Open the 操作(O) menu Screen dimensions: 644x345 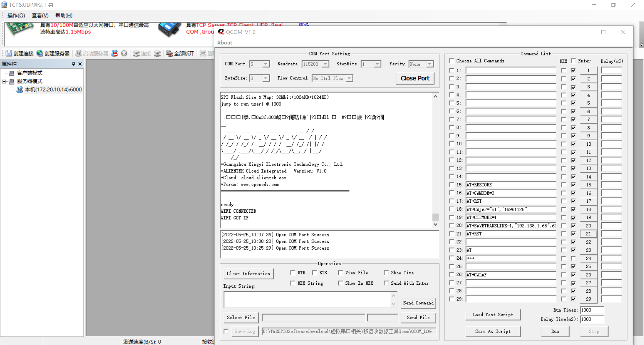coord(16,15)
